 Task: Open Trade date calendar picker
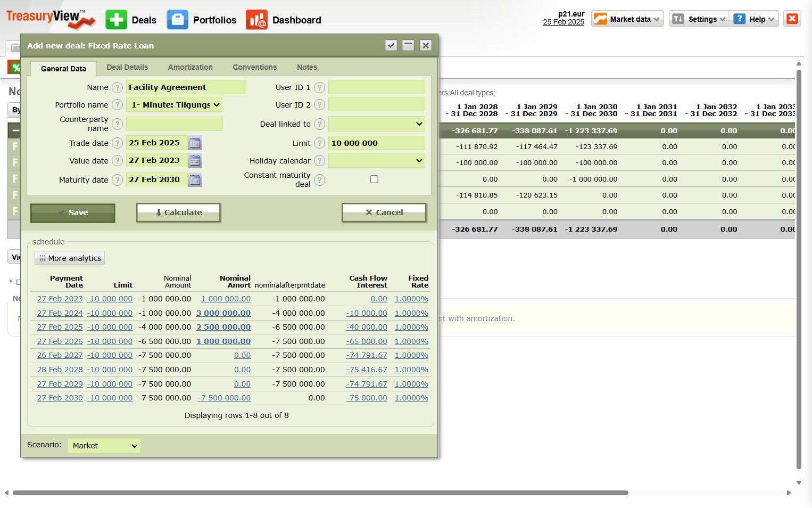point(195,143)
